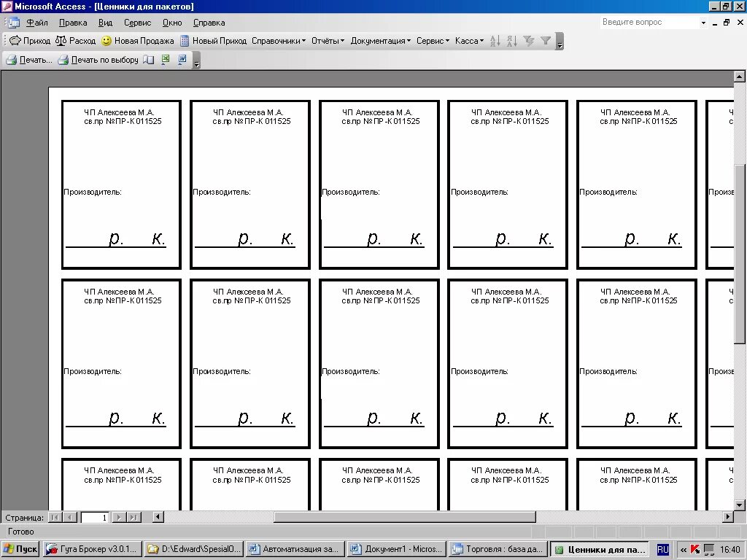Click the horizontal scrollbar thumb

coord(405,517)
